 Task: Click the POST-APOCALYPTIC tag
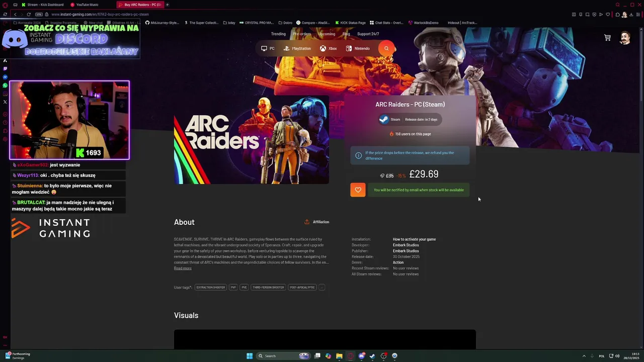(x=302, y=287)
